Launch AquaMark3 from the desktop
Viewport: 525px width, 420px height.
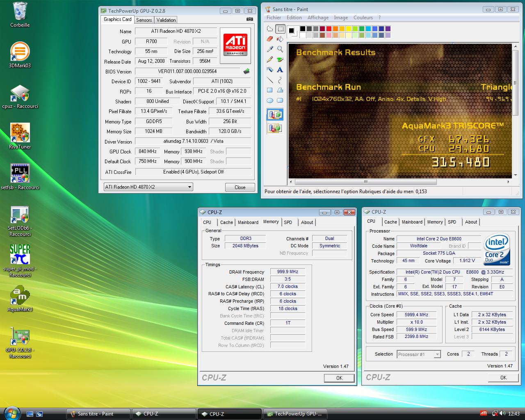click(20, 298)
